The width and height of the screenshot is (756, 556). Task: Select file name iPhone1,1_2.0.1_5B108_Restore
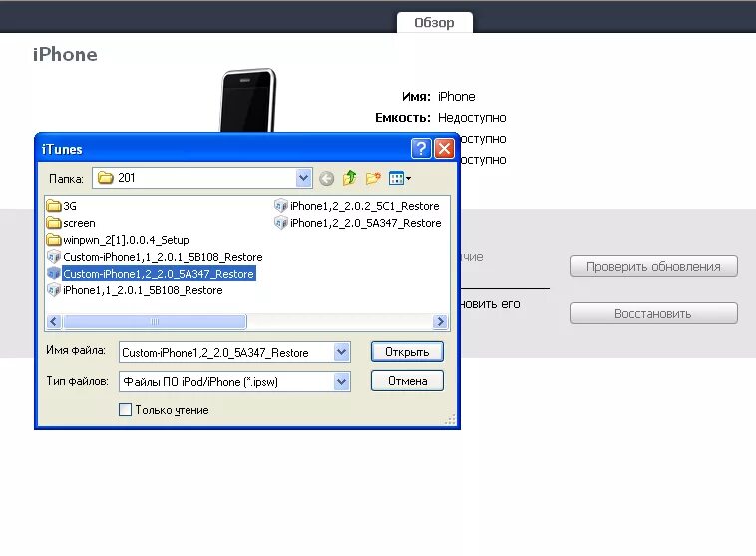pos(143,290)
